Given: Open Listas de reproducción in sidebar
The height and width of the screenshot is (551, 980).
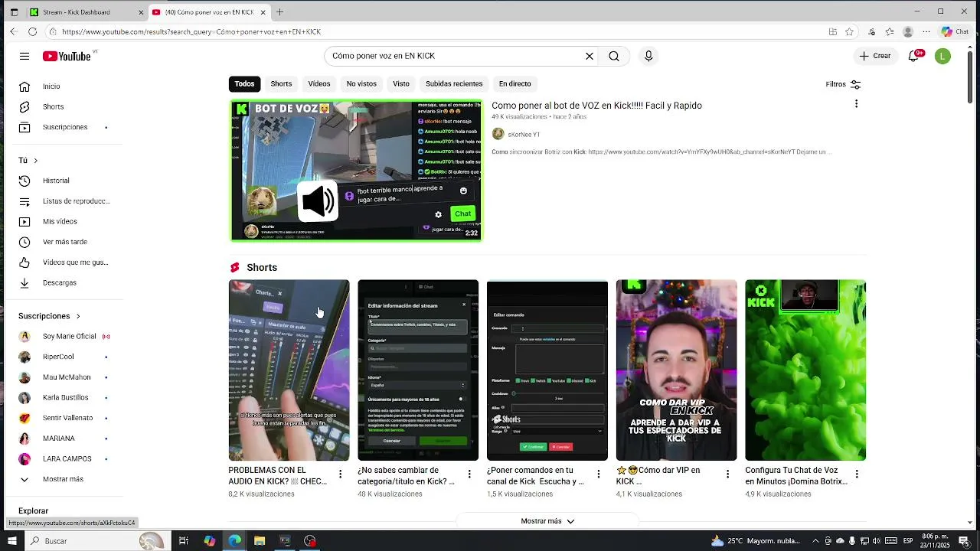Looking at the screenshot, I should point(76,201).
